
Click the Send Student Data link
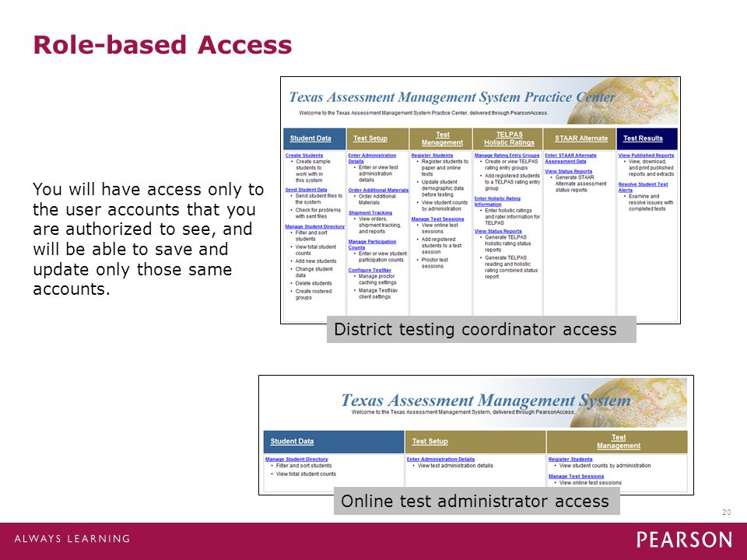[x=306, y=190]
